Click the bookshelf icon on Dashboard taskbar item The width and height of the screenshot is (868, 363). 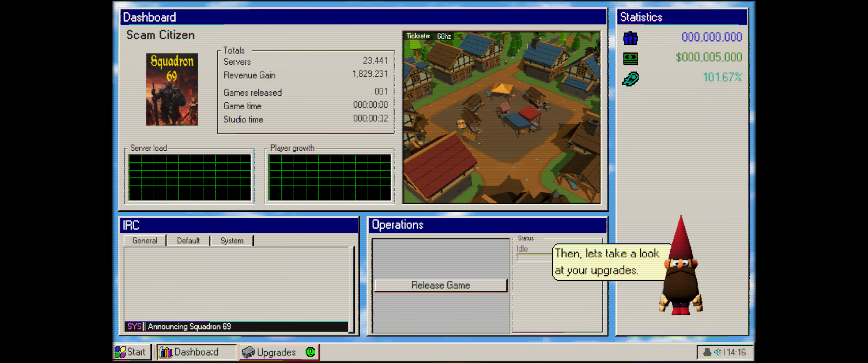(166, 352)
